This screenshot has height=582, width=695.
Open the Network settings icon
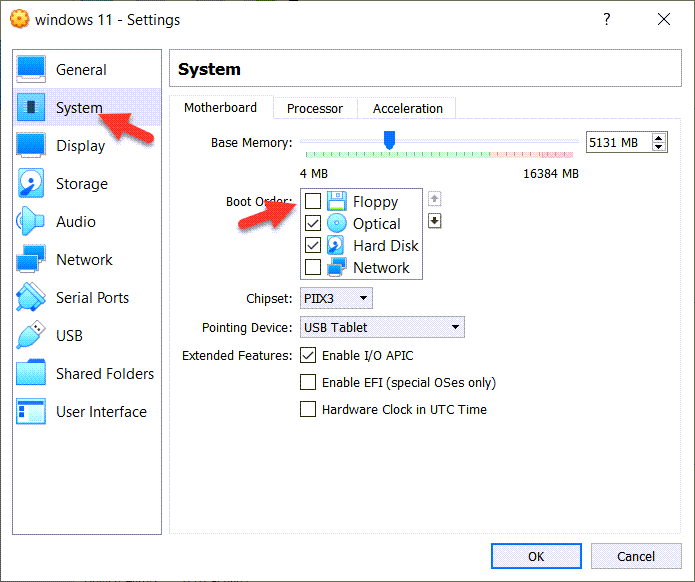click(x=31, y=260)
